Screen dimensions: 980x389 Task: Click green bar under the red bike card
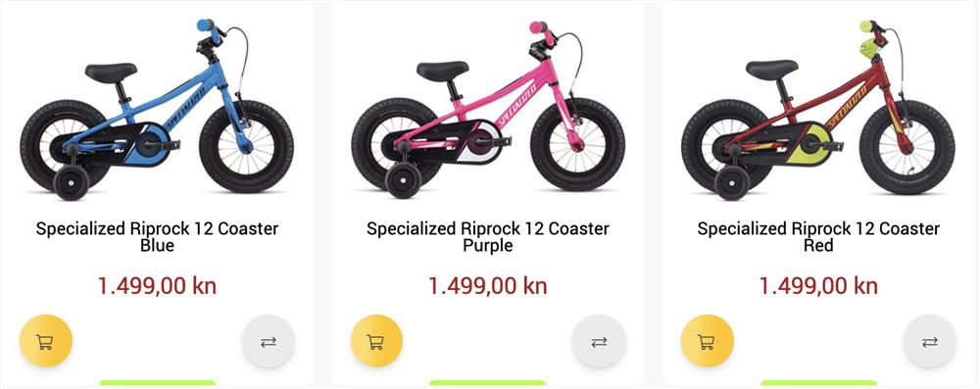(x=818, y=383)
